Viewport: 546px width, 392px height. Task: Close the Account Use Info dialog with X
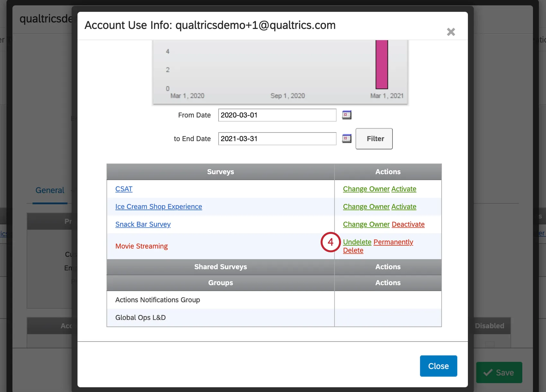pos(451,32)
